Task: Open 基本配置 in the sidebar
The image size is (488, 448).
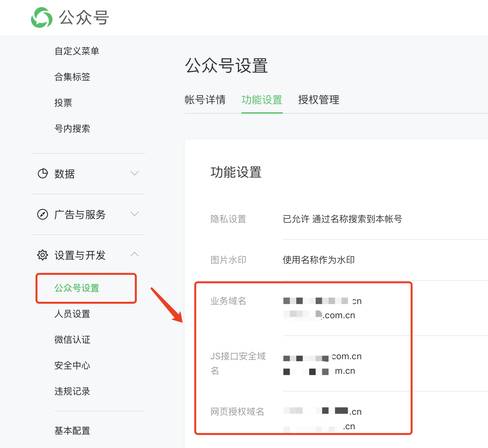Action: [72, 431]
